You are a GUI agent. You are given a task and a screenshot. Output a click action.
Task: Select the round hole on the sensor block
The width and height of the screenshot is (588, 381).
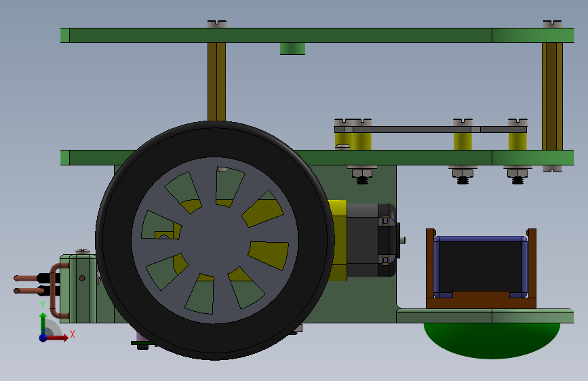coord(82,278)
